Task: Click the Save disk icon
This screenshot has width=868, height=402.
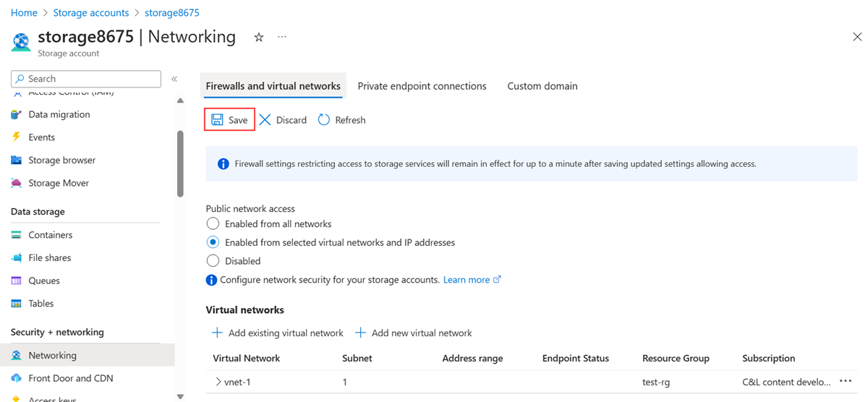Action: coord(217,120)
